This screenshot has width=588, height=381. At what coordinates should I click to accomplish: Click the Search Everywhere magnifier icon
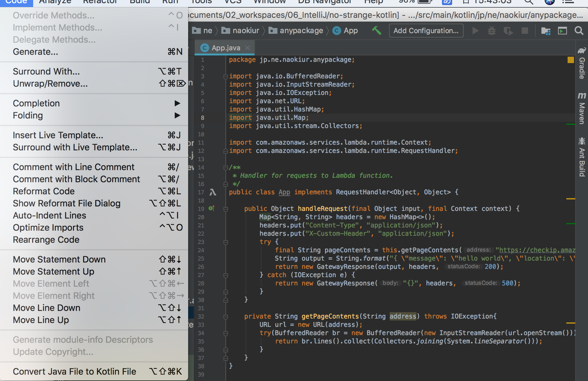[x=579, y=31]
